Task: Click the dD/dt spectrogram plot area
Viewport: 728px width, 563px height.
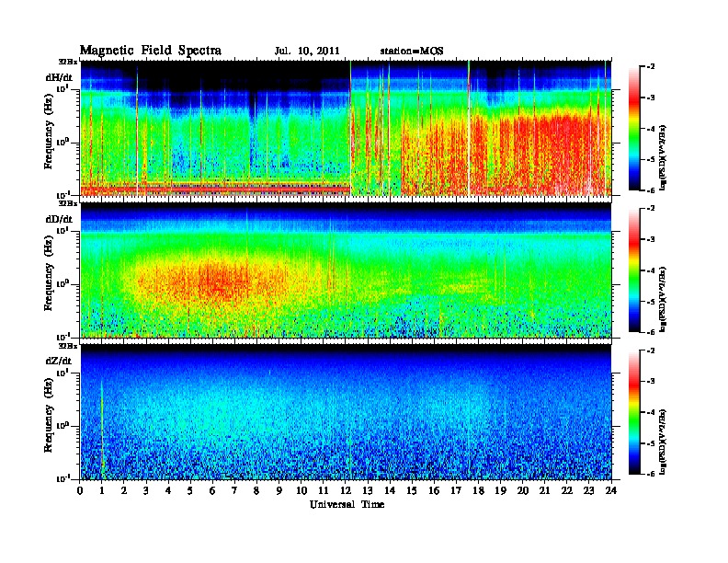Action: [x=346, y=270]
